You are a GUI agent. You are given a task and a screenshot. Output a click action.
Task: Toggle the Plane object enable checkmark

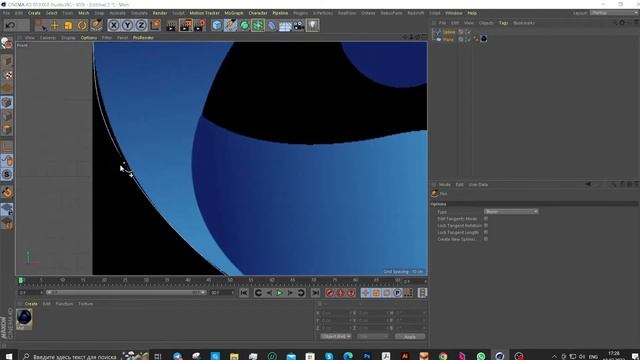point(469,39)
